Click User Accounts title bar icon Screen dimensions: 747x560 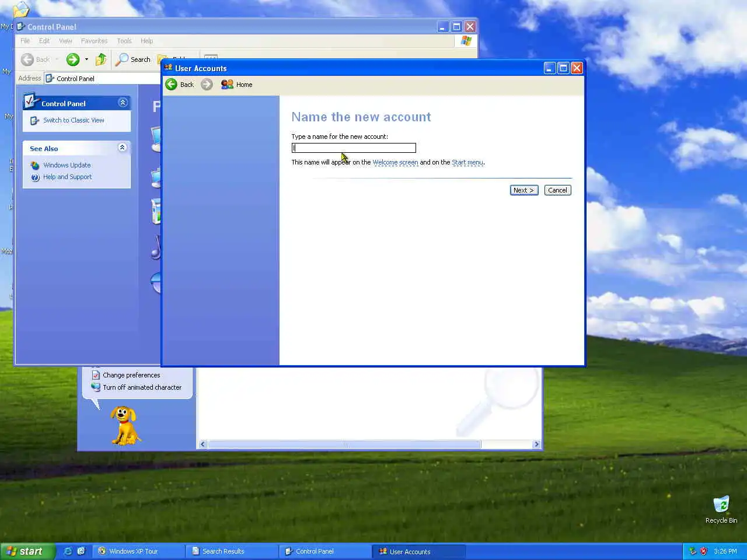169,68
